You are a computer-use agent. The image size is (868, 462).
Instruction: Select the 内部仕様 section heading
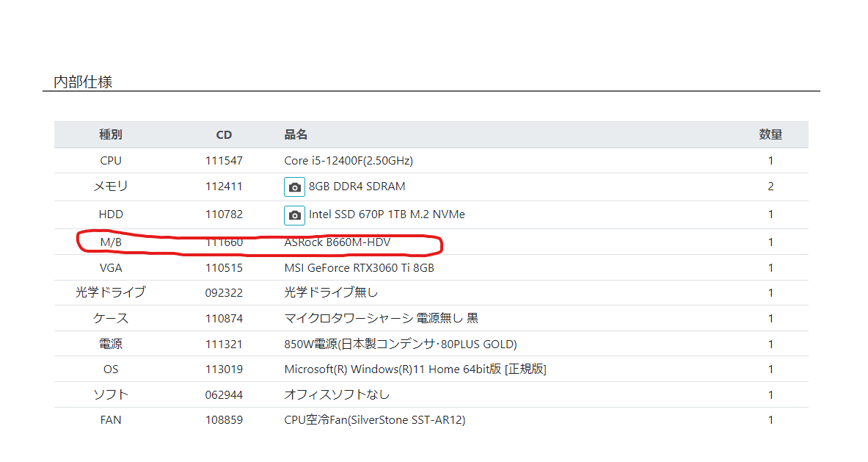click(83, 82)
